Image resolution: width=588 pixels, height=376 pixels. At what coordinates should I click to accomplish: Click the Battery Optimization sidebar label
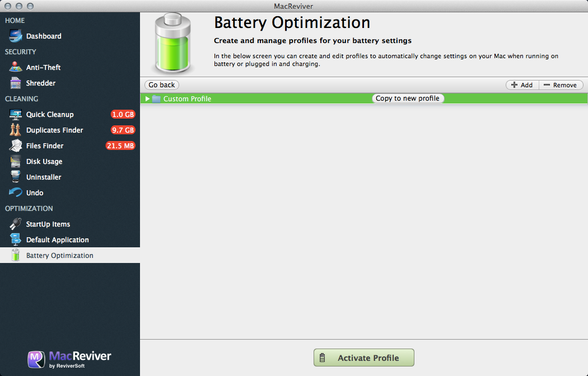(x=59, y=255)
